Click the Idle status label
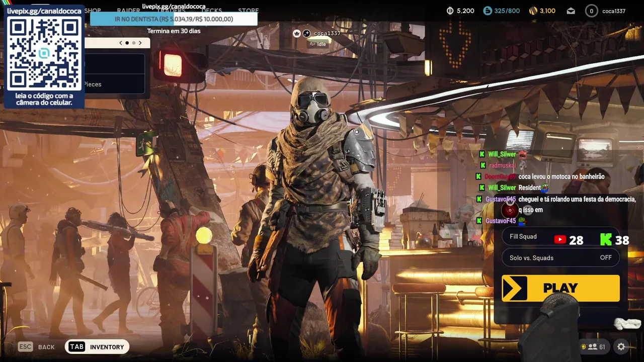The height and width of the screenshot is (362, 644). (x=318, y=44)
